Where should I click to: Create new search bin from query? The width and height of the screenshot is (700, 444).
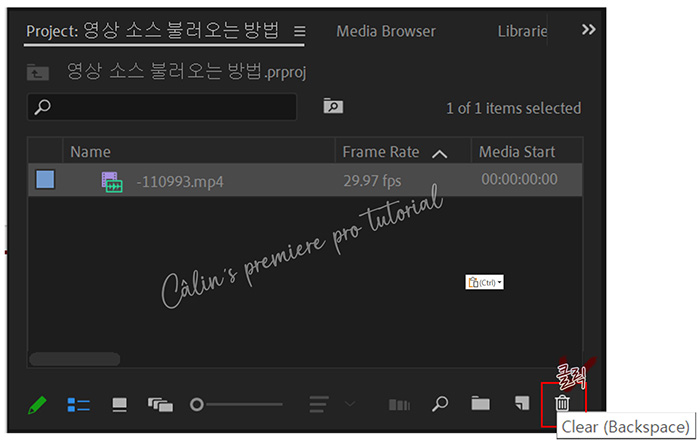[x=333, y=106]
